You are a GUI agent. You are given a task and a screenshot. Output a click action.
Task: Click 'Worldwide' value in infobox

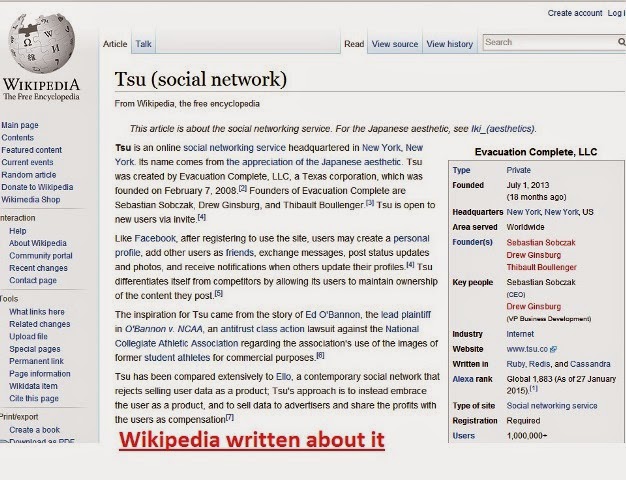(x=525, y=227)
